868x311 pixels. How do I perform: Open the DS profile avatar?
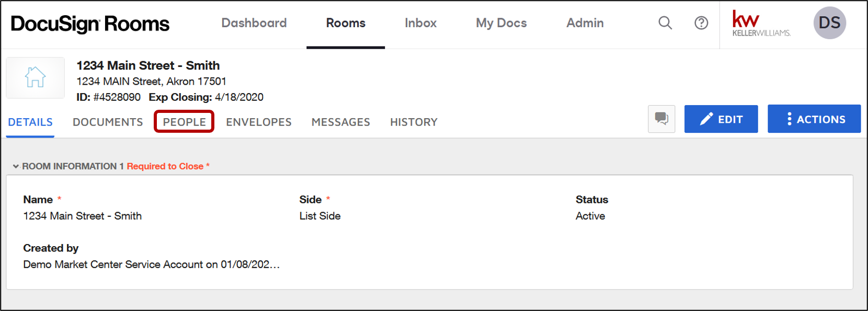pos(830,22)
